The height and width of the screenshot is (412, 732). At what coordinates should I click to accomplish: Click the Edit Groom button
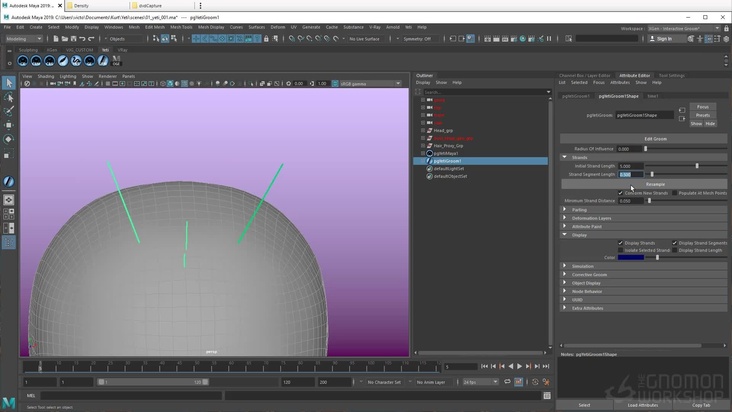[655, 139]
